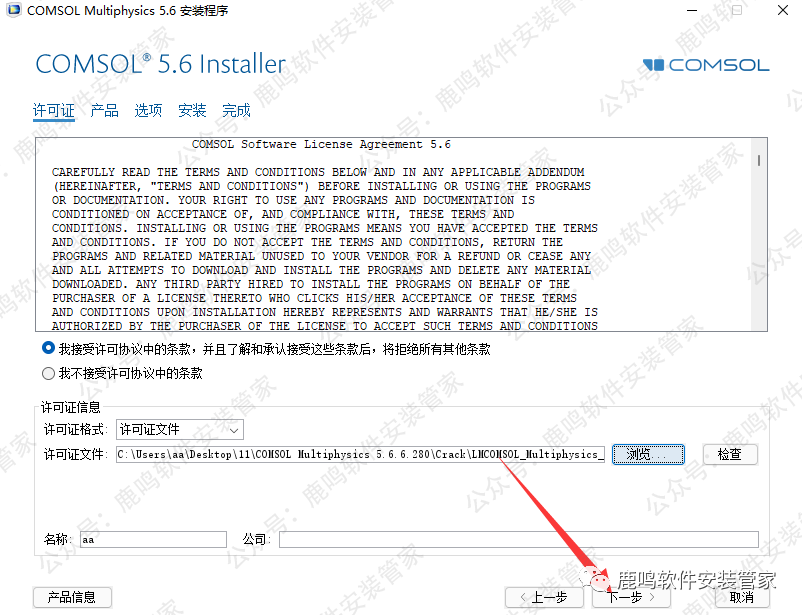Click the 上一步 back button
The width and height of the screenshot is (802, 615).
[x=544, y=597]
